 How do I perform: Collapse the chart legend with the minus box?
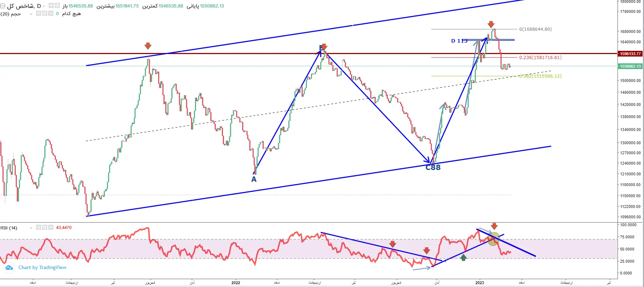[x=3, y=6]
